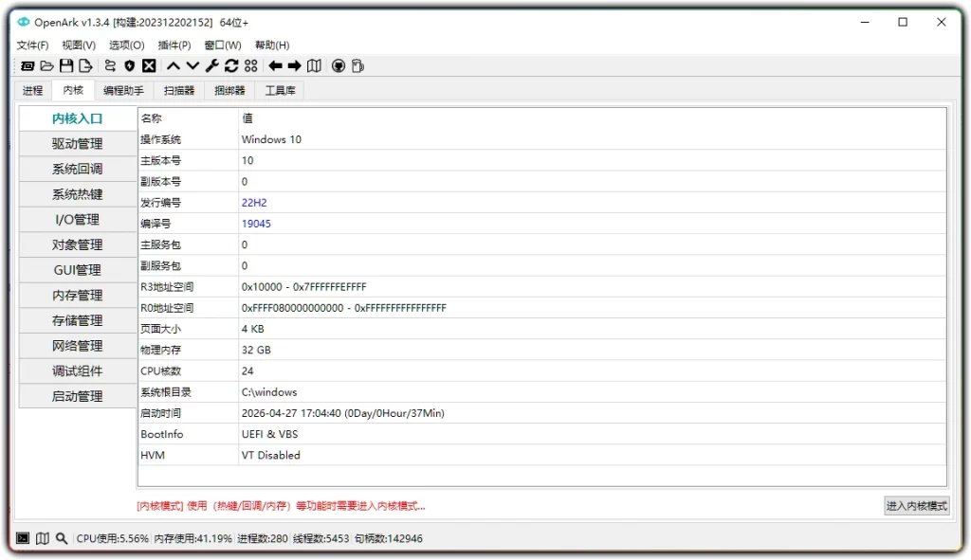
Task: Click the Open file toolbar icon
Action: [48, 65]
